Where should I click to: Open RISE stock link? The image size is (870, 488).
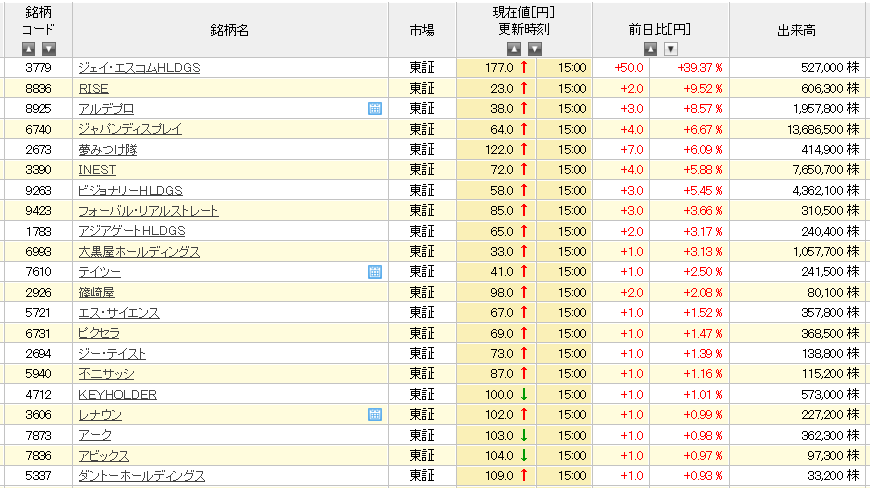[x=93, y=89]
